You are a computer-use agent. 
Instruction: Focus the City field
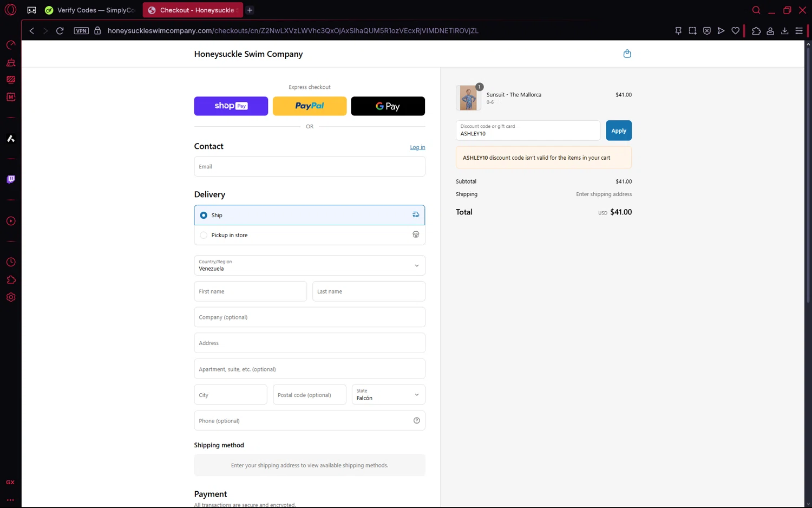pyautogui.click(x=231, y=394)
